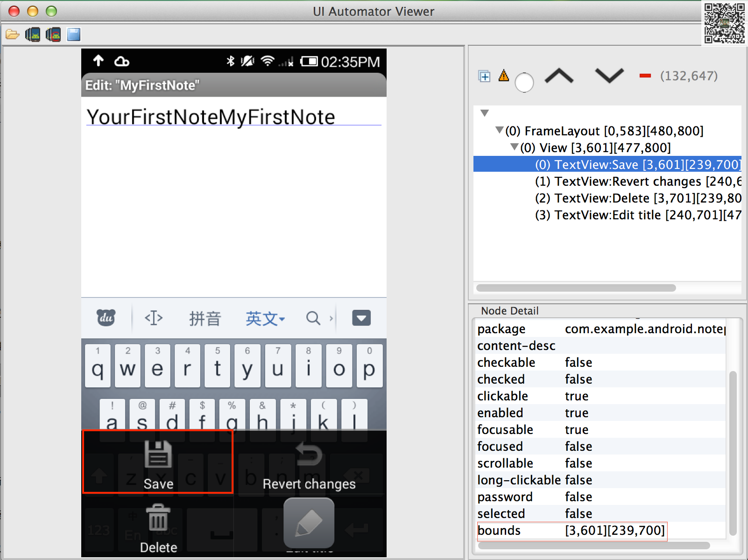Click the y key on keyboard

click(x=247, y=366)
